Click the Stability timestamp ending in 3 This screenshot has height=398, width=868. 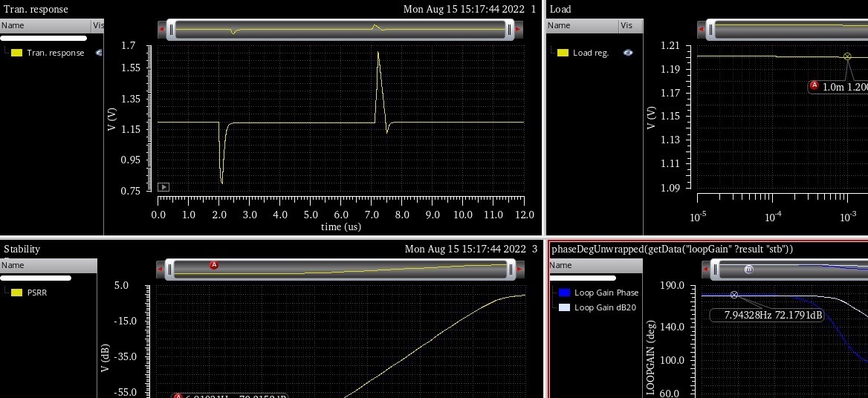[x=470, y=249]
